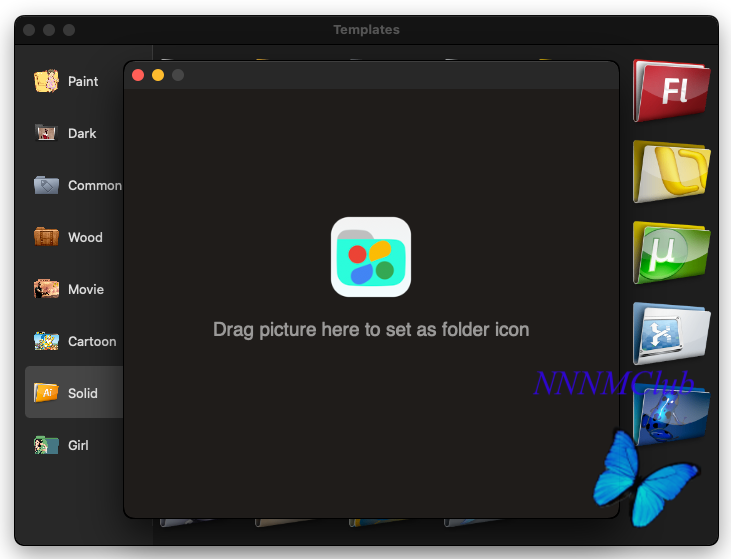This screenshot has width=731, height=559.
Task: Select the Cartoon category
Action: pyautogui.click(x=75, y=341)
